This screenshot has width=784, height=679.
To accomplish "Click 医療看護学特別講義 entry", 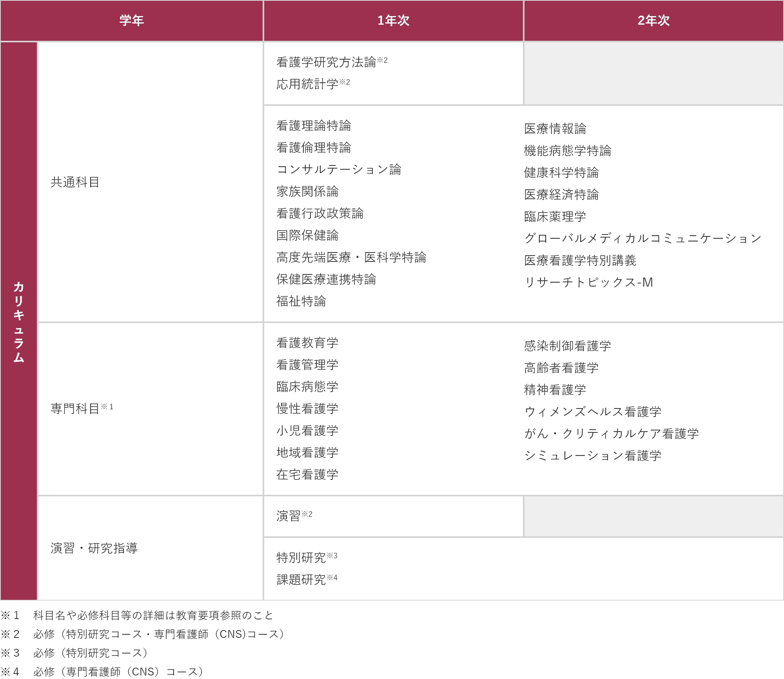I will [580, 261].
